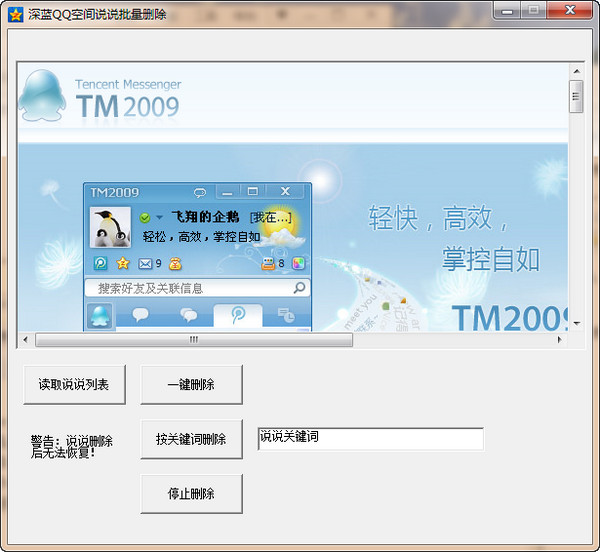Open the TM2009 speech bubble menu

200,192
